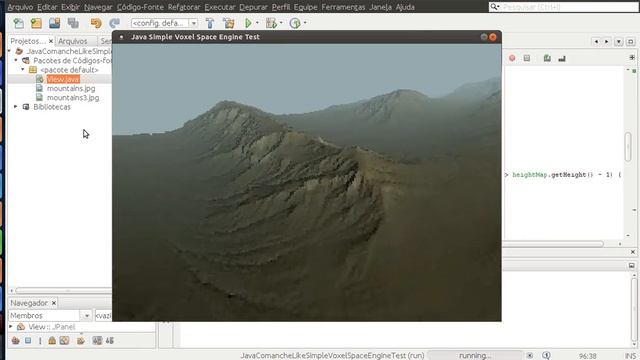
Task: Click the running progress bar in status bar
Action: 475,356
